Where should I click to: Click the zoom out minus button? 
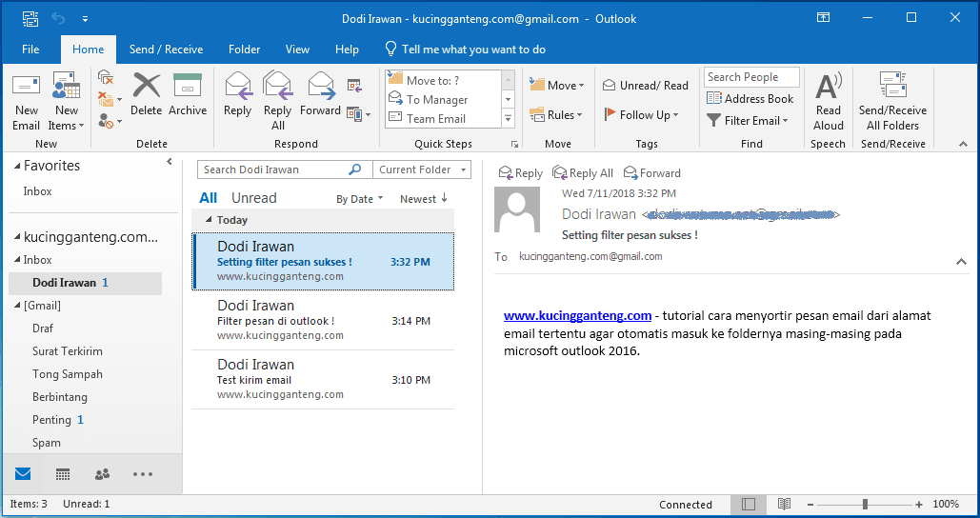pos(810,505)
